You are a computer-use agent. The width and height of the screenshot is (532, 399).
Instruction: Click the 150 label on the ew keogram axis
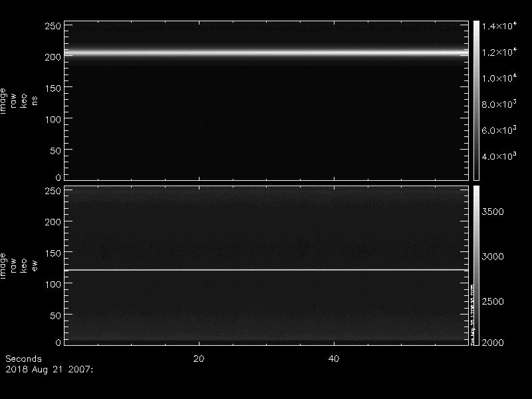click(53, 253)
